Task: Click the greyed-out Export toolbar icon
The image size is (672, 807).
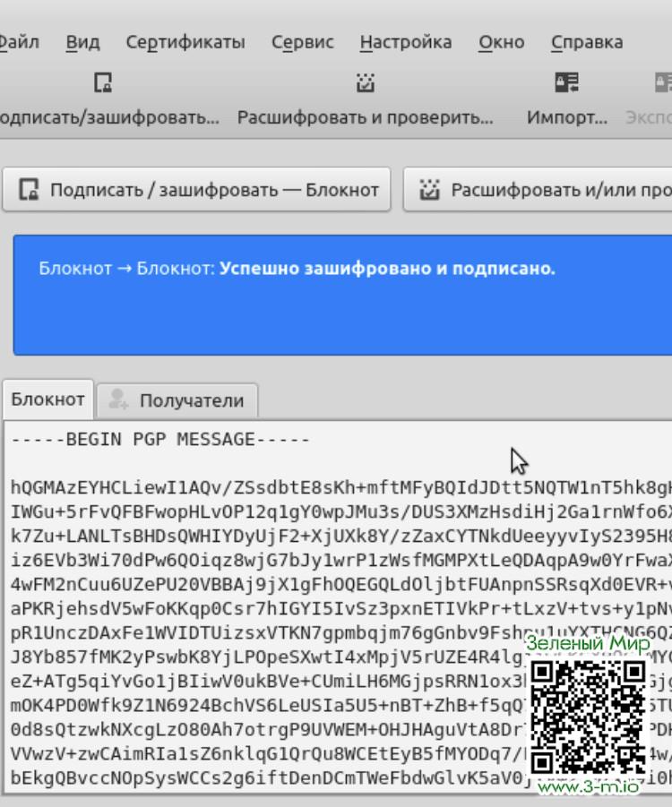Action: point(661,84)
